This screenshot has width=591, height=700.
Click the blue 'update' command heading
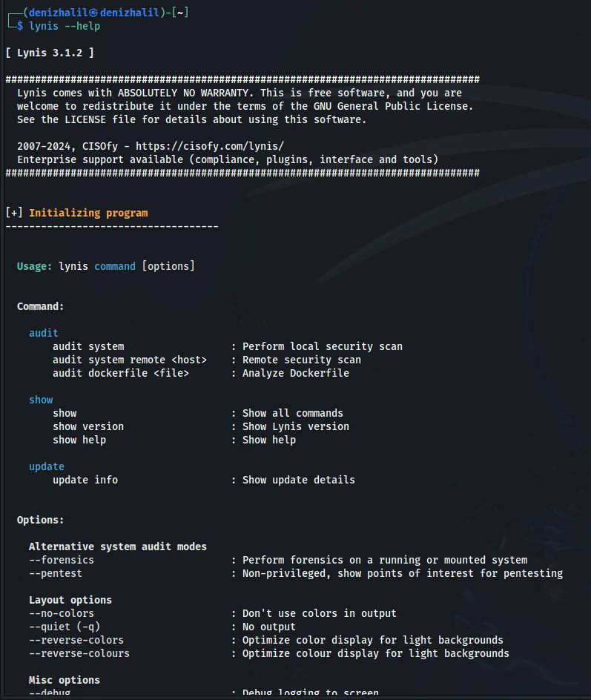pyautogui.click(x=47, y=467)
